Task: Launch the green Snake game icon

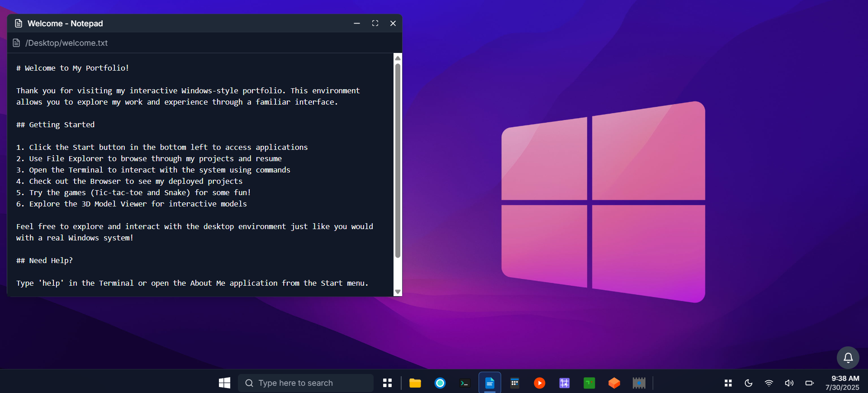Action: 589,383
